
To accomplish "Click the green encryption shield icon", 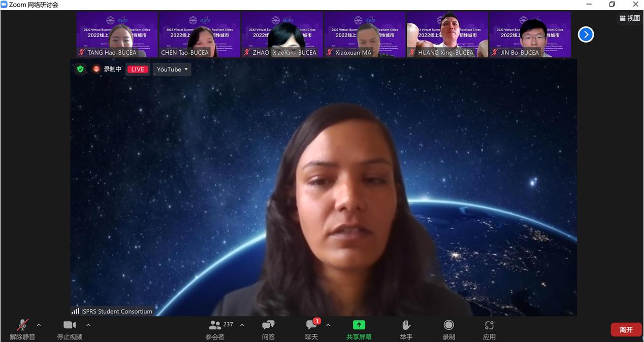I will tap(80, 69).
